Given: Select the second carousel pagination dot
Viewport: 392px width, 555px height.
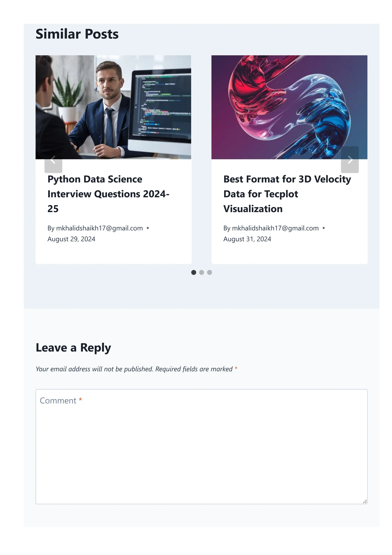Looking at the screenshot, I should (201, 272).
